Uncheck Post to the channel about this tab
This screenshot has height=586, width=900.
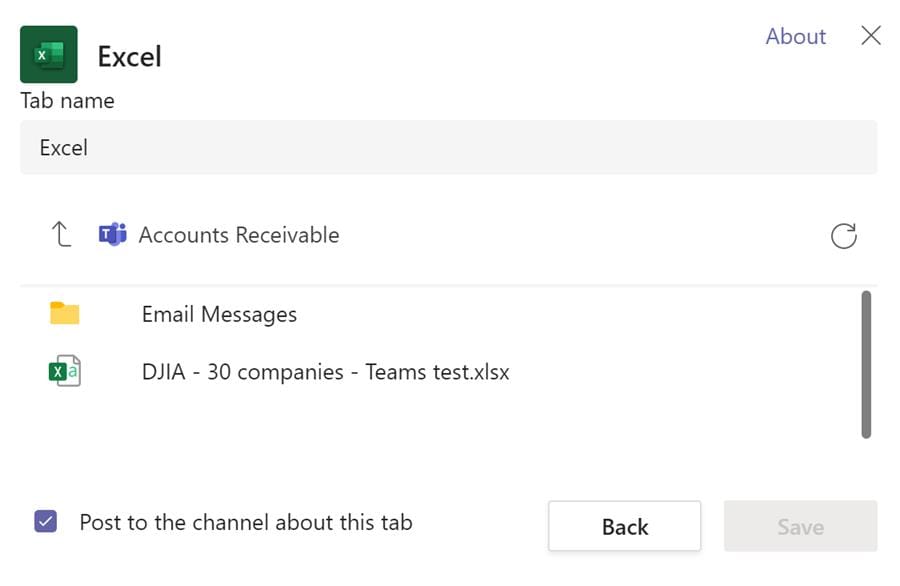pos(43,522)
